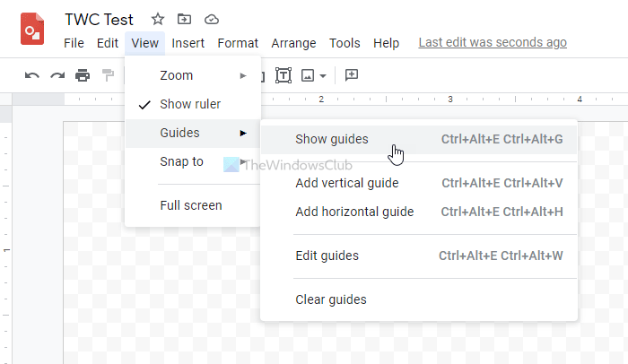Click the print icon
This screenshot has width=628, height=364.
(83, 75)
